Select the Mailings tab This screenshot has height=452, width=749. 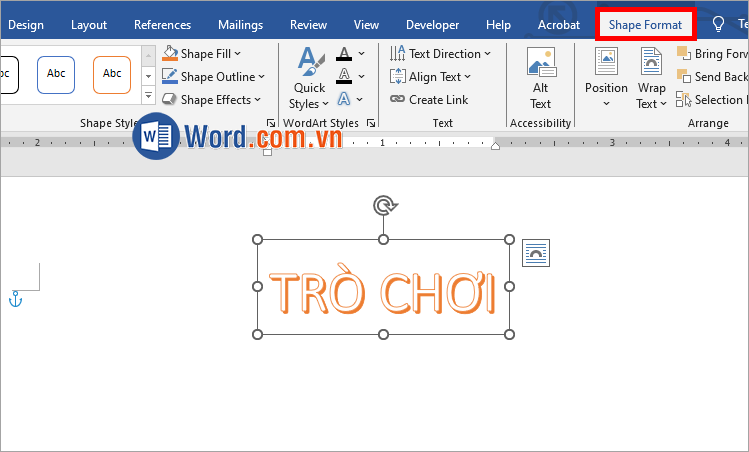(240, 25)
